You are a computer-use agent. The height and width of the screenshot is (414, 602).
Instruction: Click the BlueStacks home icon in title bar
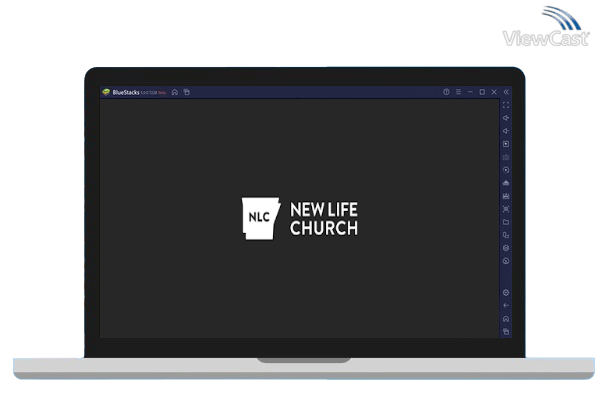tap(175, 92)
